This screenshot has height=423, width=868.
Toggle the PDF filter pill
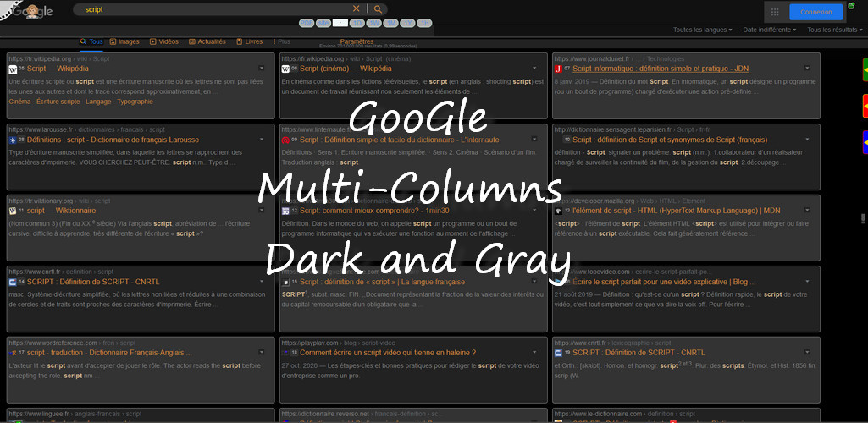[x=307, y=23]
